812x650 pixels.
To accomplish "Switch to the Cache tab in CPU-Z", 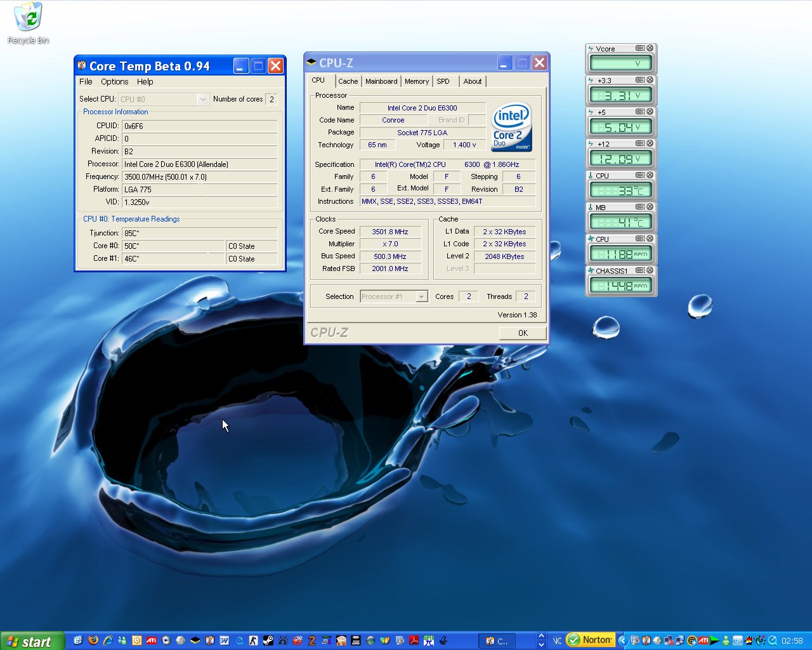I will click(348, 81).
